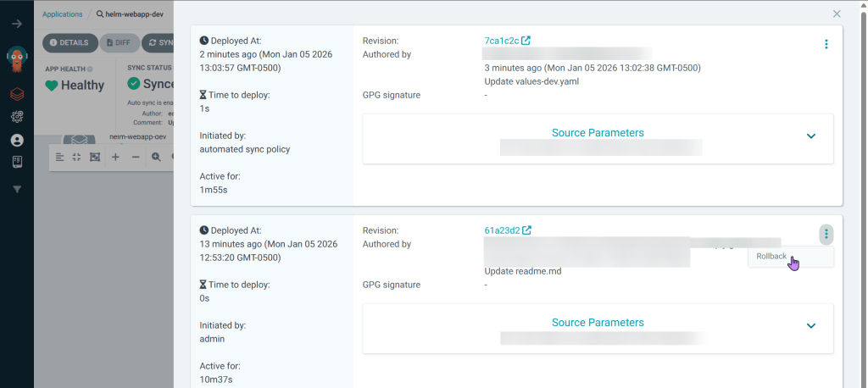
Task: Open Documentation icon in sidebar
Action: 17,161
